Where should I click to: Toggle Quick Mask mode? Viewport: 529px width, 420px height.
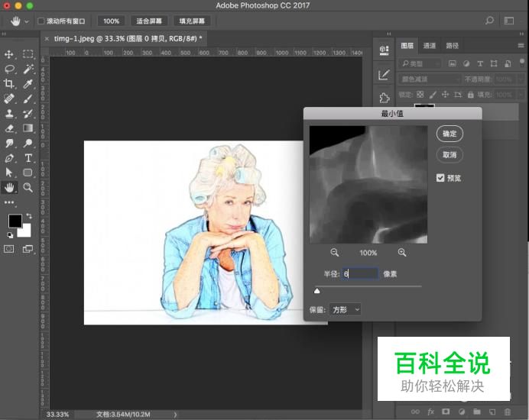click(x=9, y=249)
